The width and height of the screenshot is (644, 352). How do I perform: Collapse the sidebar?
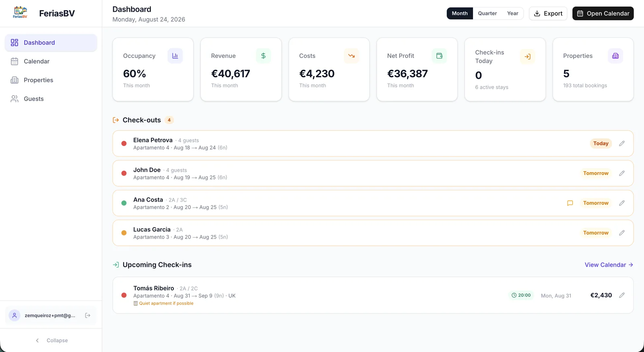coord(51,340)
